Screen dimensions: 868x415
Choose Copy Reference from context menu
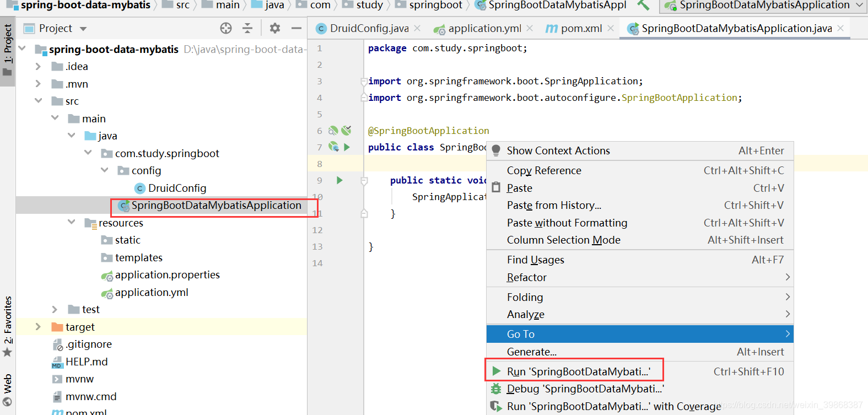(x=640, y=170)
